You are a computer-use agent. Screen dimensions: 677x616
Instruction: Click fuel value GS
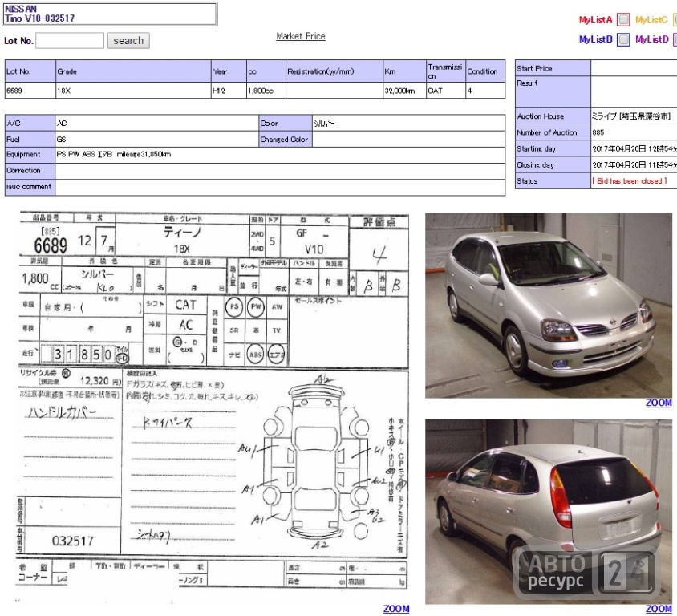(61, 140)
